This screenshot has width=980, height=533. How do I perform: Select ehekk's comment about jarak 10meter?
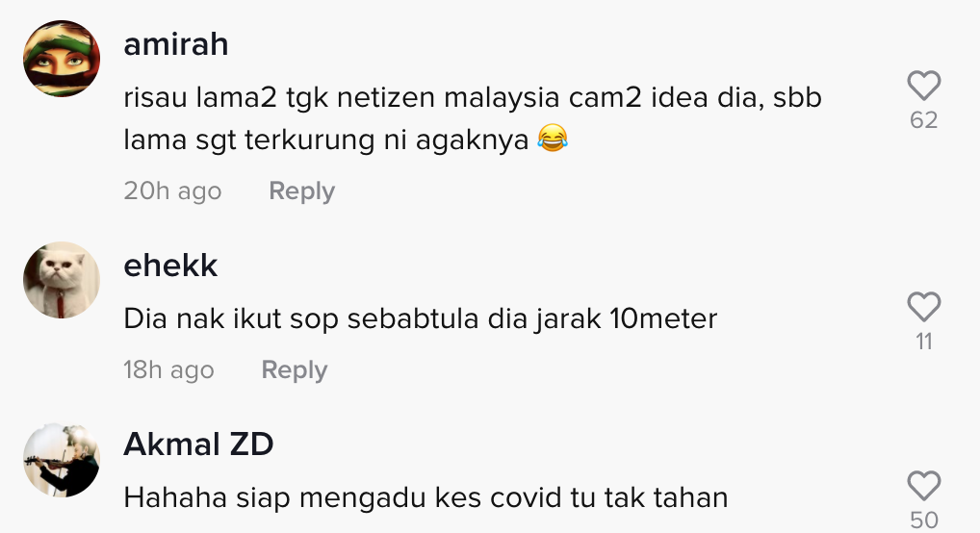point(420,318)
